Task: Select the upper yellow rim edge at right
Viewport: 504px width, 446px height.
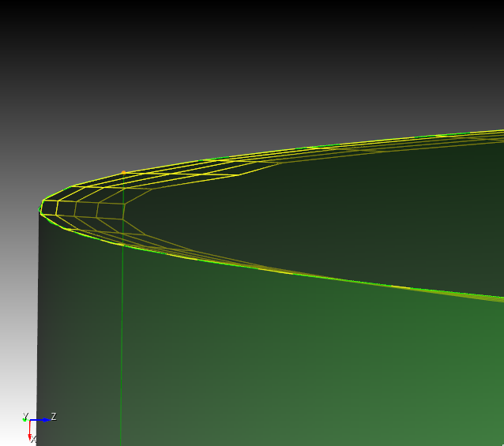Action: tap(442, 134)
